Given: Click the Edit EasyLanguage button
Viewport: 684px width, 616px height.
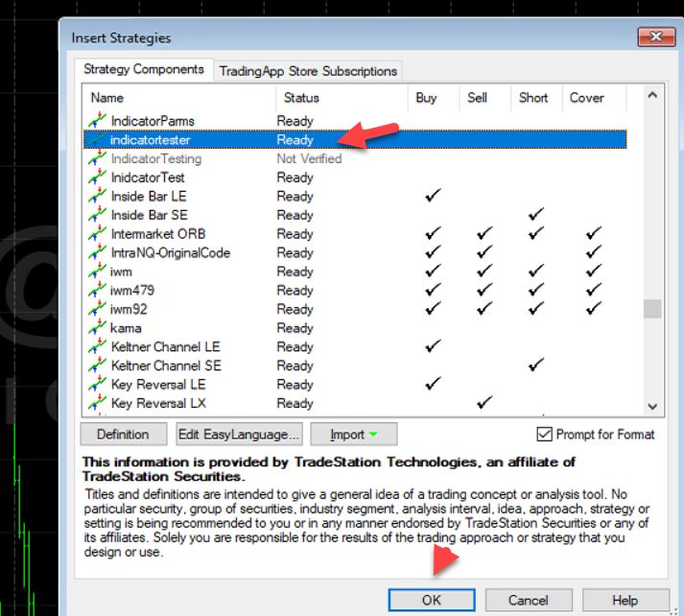Looking at the screenshot, I should point(239,435).
